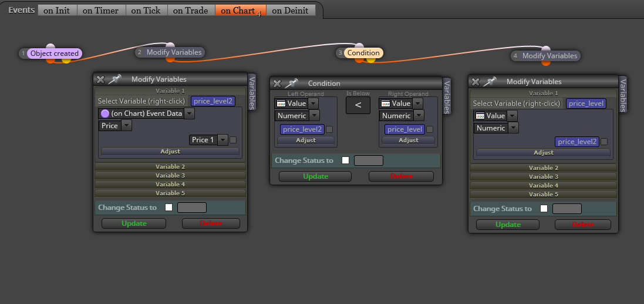Open Left Operand Numeric dropdown
The image size is (644, 304).
pos(314,116)
